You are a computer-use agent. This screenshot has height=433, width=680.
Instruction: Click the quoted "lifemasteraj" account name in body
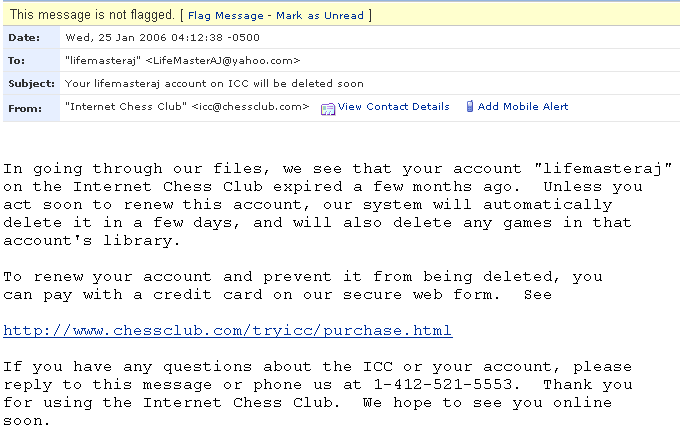(603, 168)
